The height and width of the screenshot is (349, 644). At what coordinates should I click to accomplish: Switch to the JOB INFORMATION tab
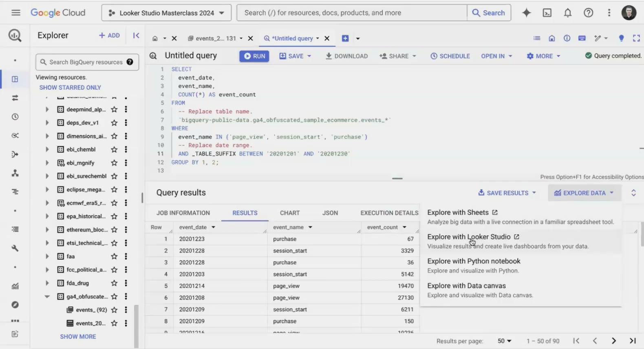tap(183, 213)
